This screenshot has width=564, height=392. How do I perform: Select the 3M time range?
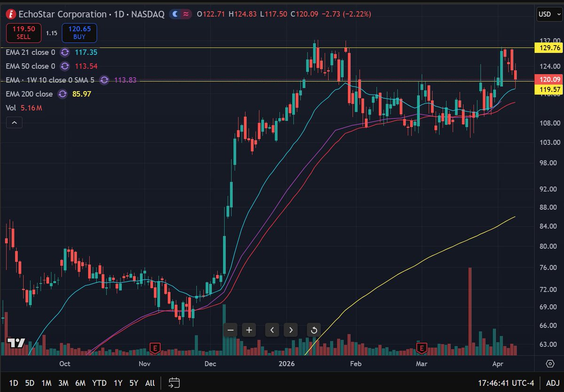coord(63,383)
